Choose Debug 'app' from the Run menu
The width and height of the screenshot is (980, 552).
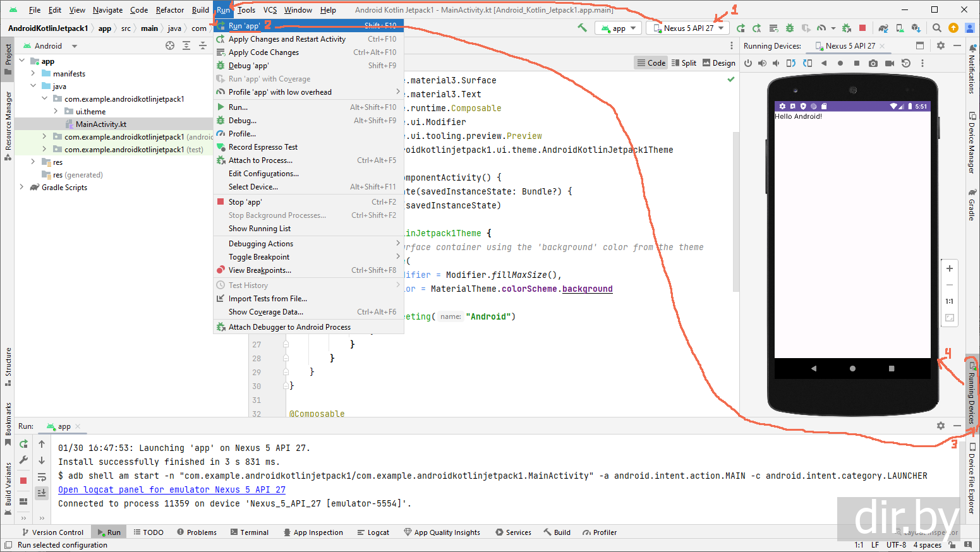tap(248, 66)
